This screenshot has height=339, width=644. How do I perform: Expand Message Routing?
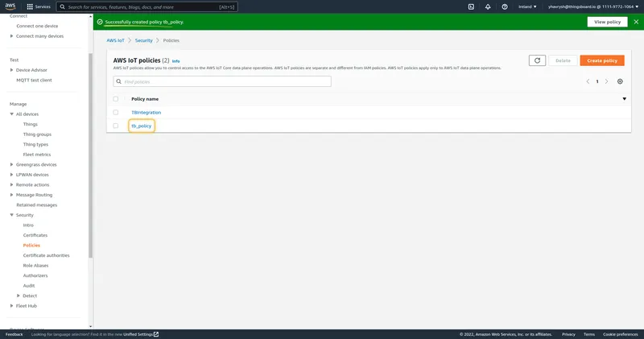pyautogui.click(x=11, y=195)
